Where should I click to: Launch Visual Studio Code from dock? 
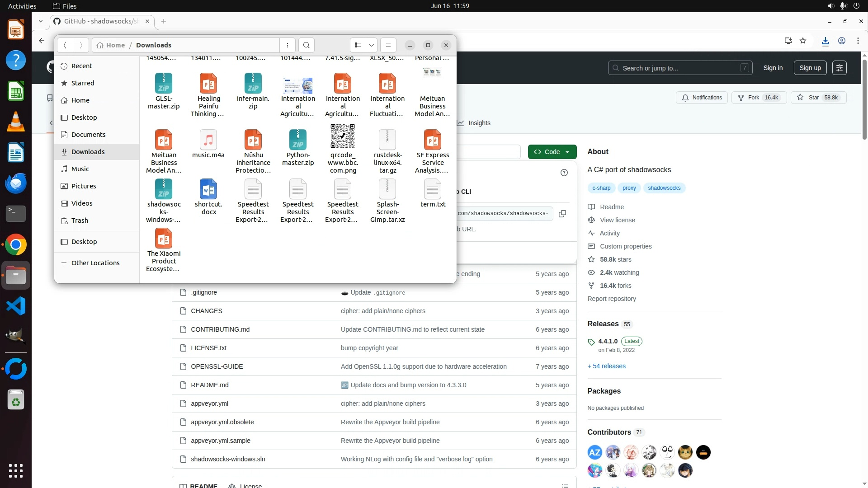[16, 306]
